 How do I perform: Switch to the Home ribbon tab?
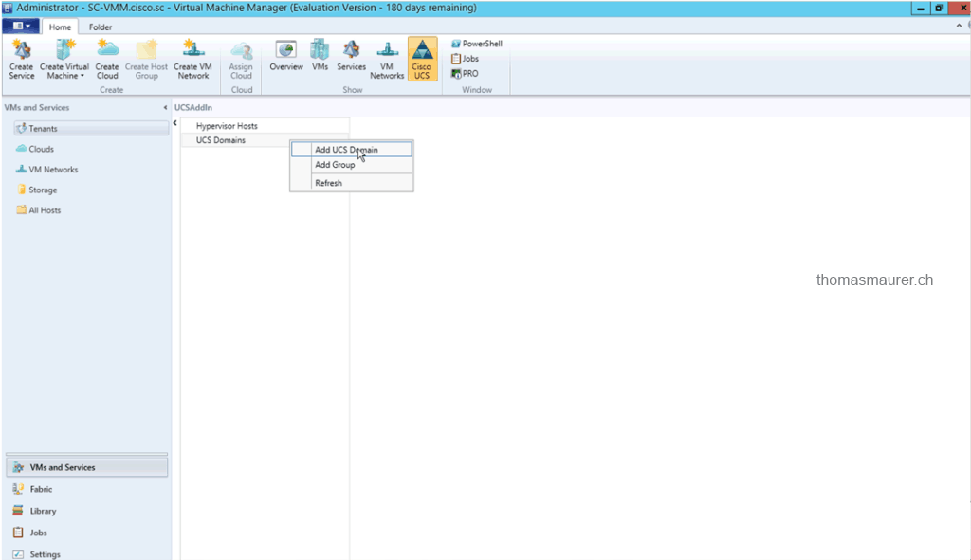(60, 27)
